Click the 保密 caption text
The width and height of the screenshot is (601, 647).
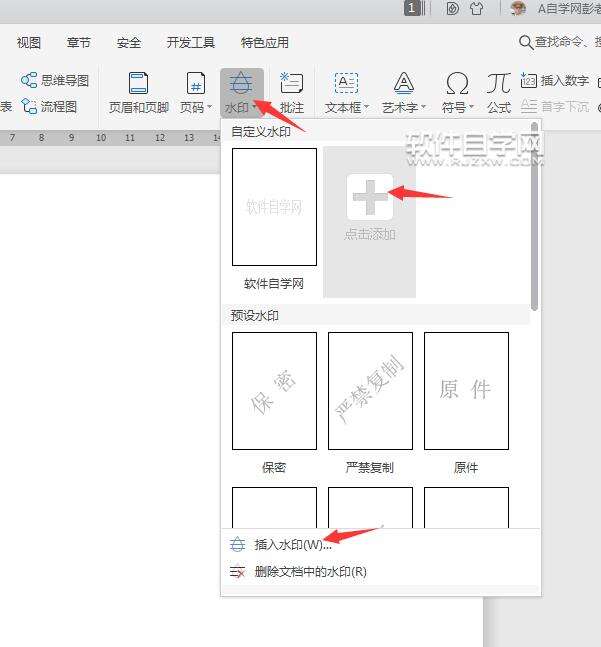[274, 468]
